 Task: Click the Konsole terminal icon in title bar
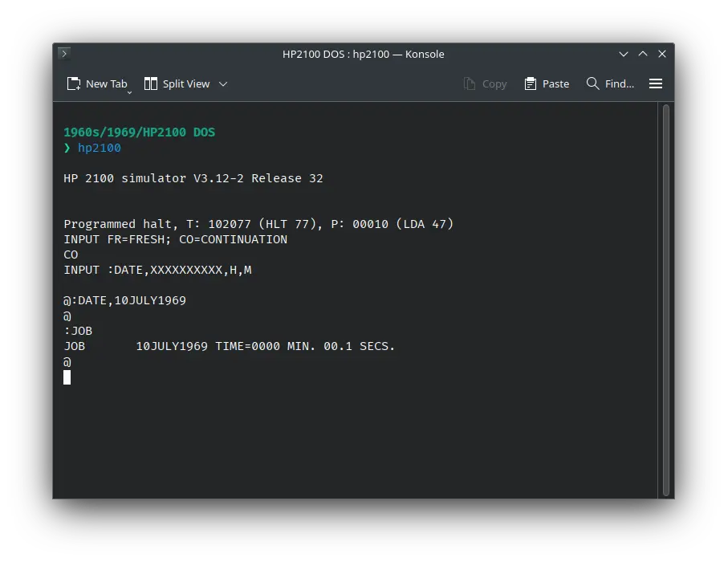(64, 54)
